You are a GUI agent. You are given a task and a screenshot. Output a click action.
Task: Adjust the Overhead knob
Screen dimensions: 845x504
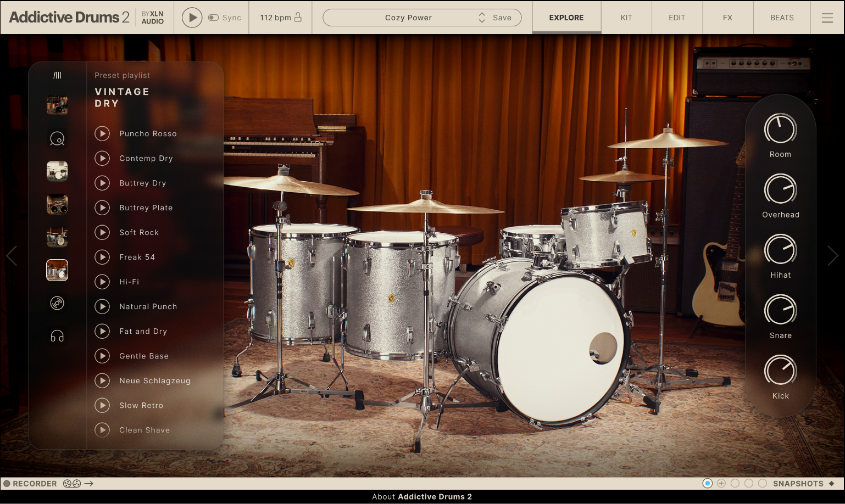pos(780,190)
